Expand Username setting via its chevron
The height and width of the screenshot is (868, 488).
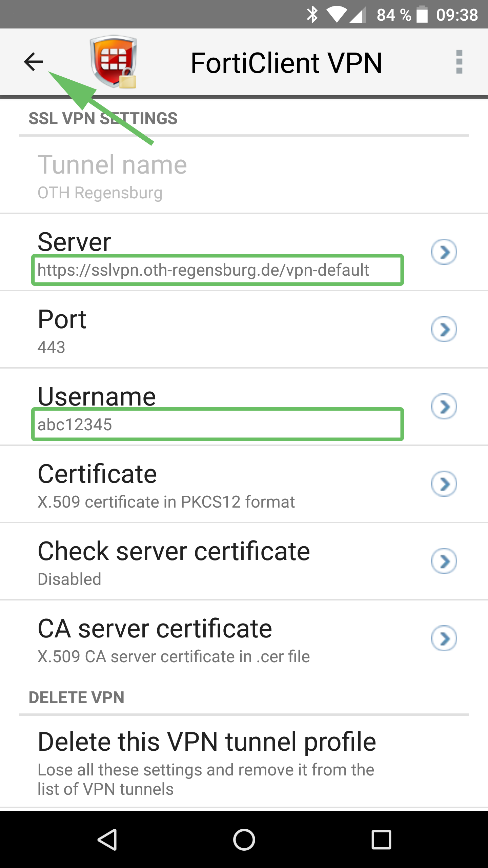[x=444, y=407]
